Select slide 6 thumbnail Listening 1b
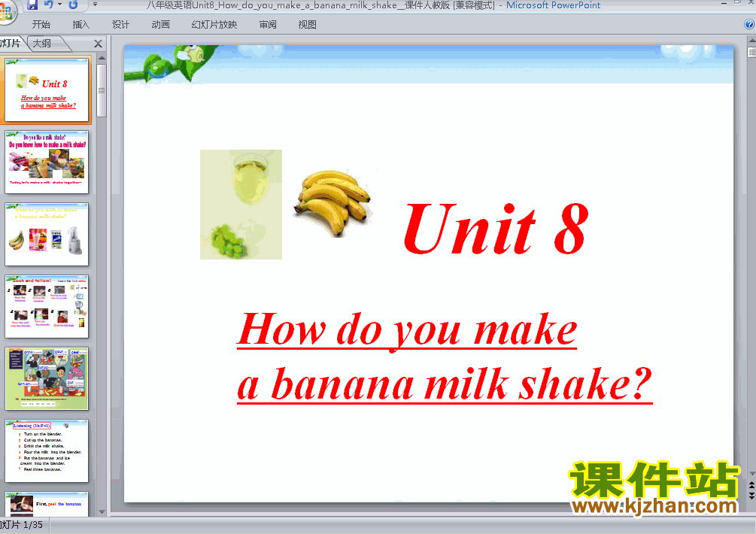Screen dimensions: 756x534 coord(47,451)
